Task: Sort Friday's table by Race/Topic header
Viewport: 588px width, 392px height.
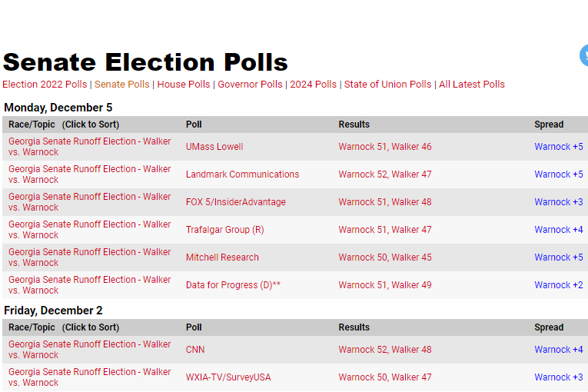Action: point(64,327)
